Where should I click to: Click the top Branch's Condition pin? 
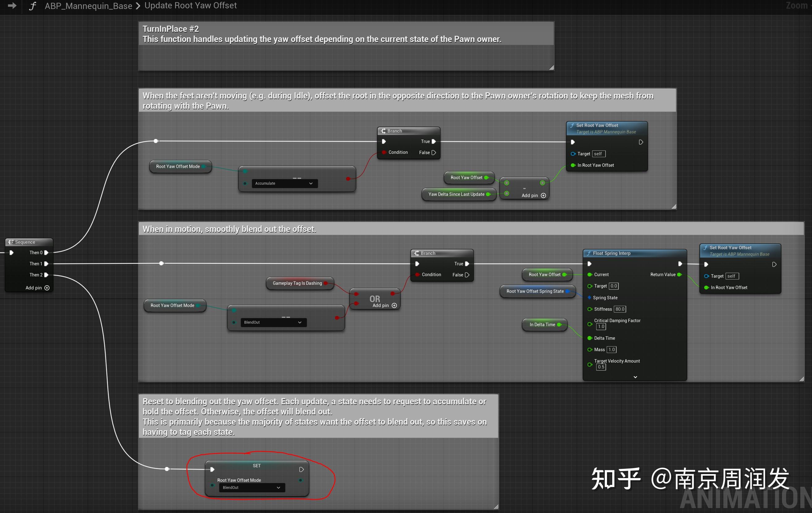click(384, 153)
